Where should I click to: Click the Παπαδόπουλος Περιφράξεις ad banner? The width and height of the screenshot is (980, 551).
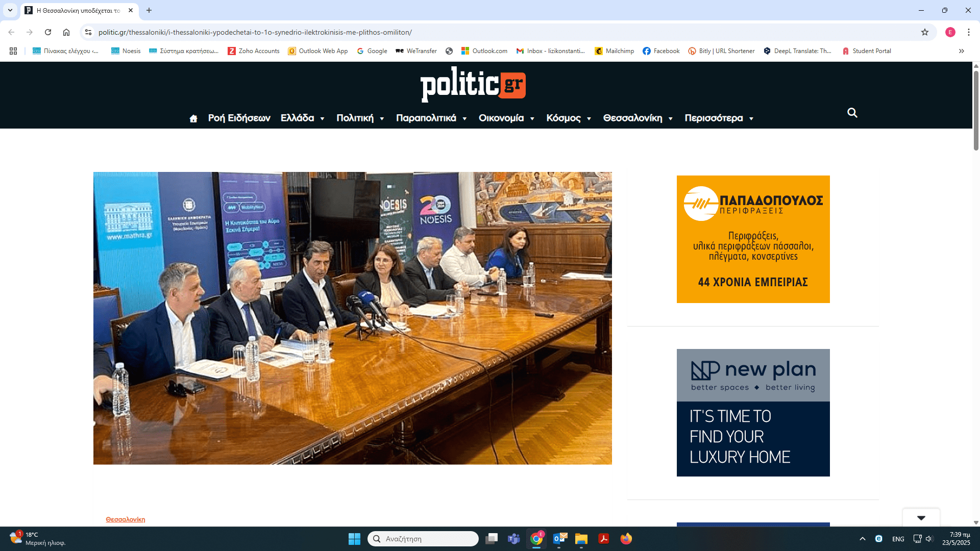(753, 239)
